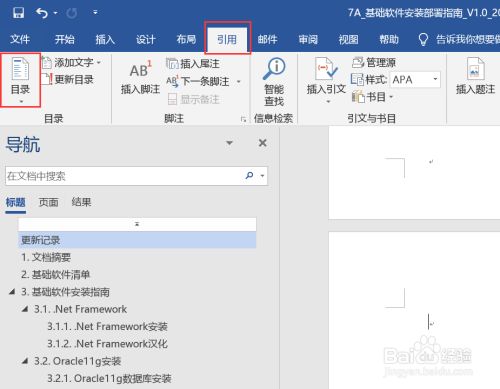Screen dimensions: 500x389
Task: Collapse the 3. 基础软件安装指南 heading triangle
Action: pos(12,292)
